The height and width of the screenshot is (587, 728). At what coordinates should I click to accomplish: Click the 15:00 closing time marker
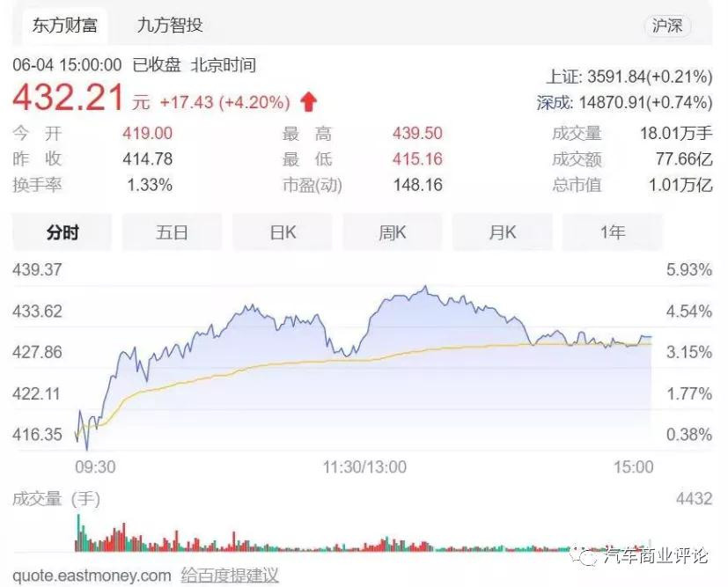tap(634, 466)
